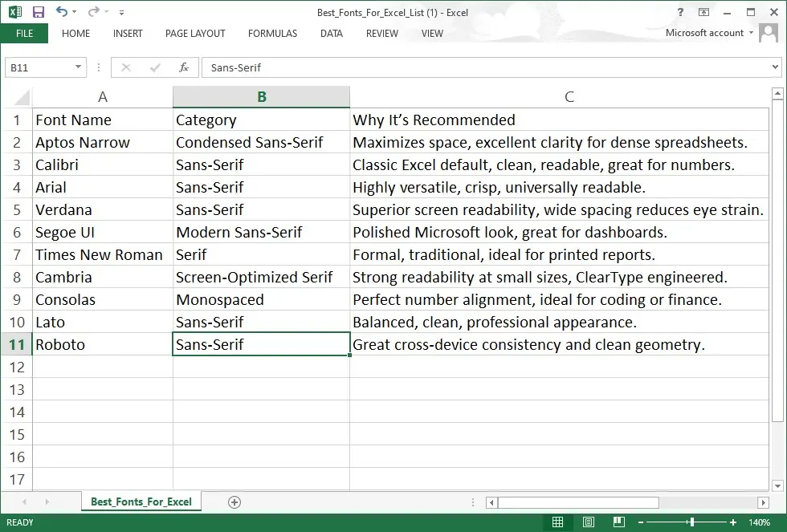The height and width of the screenshot is (532, 787).
Task: Click the Times New Roman cell
Action: pyautogui.click(x=103, y=254)
